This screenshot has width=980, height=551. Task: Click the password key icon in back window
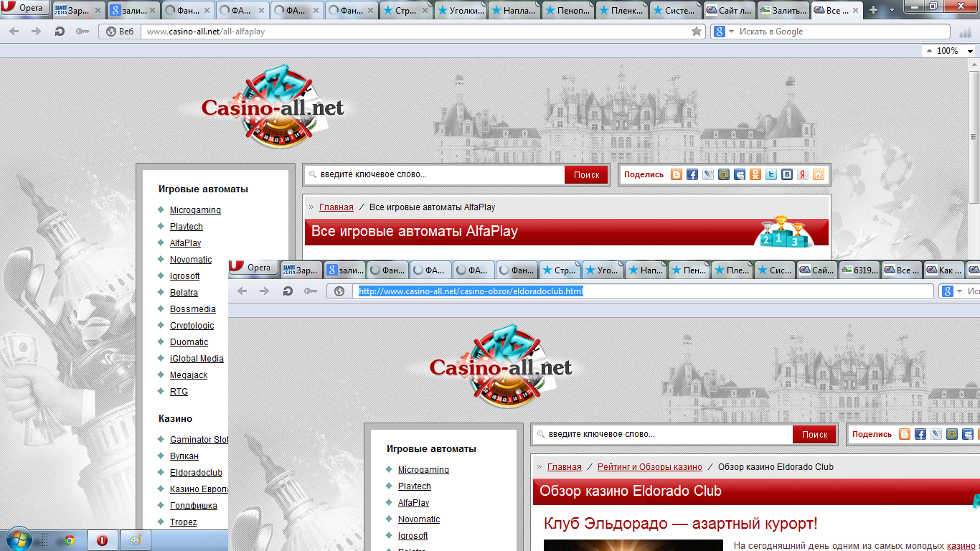click(x=83, y=32)
